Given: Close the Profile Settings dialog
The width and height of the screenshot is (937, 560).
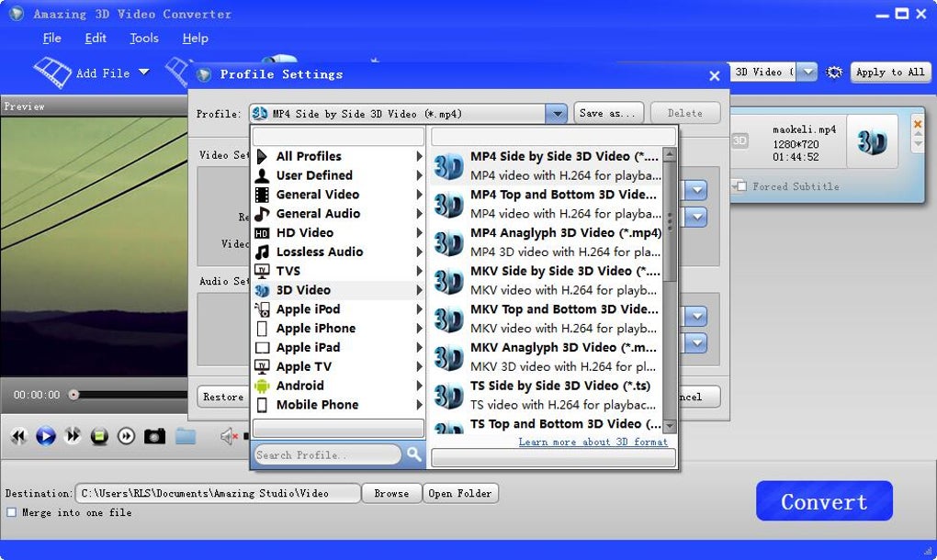Looking at the screenshot, I should click(x=714, y=76).
